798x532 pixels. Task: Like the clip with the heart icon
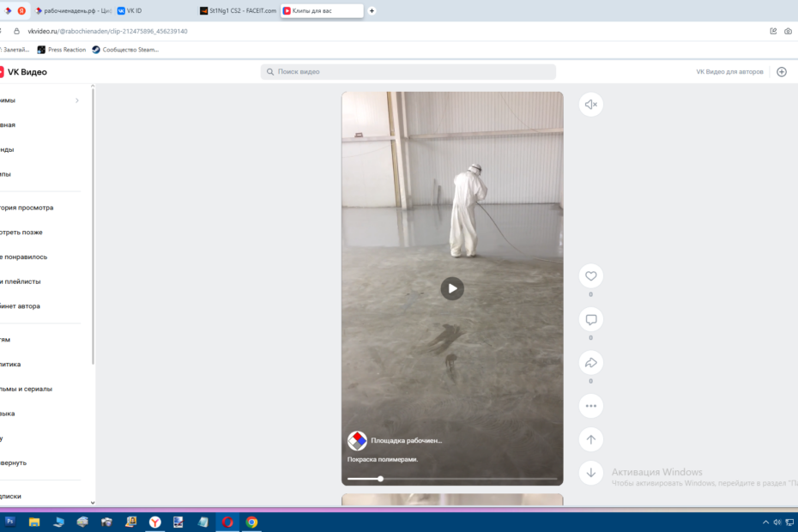(590, 276)
